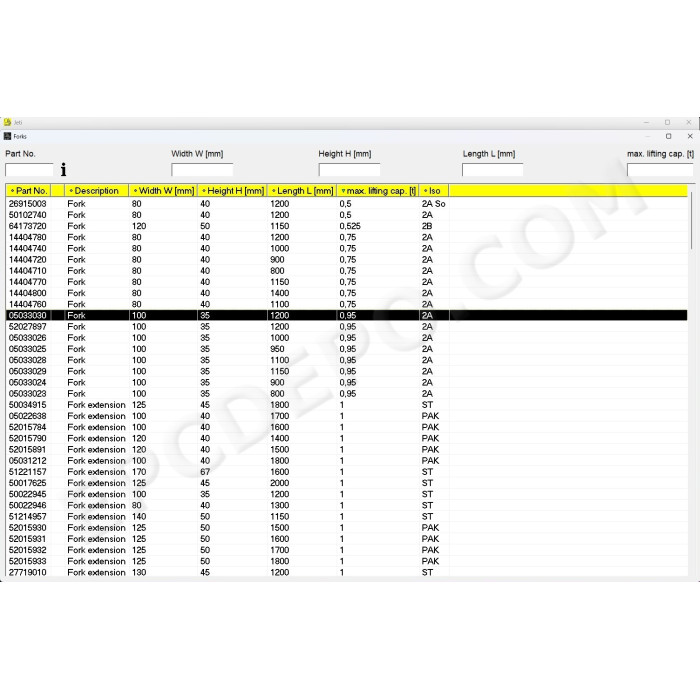Screen dimensions: 700x700
Task: Click length value 950 cell
Action: [x=277, y=349]
